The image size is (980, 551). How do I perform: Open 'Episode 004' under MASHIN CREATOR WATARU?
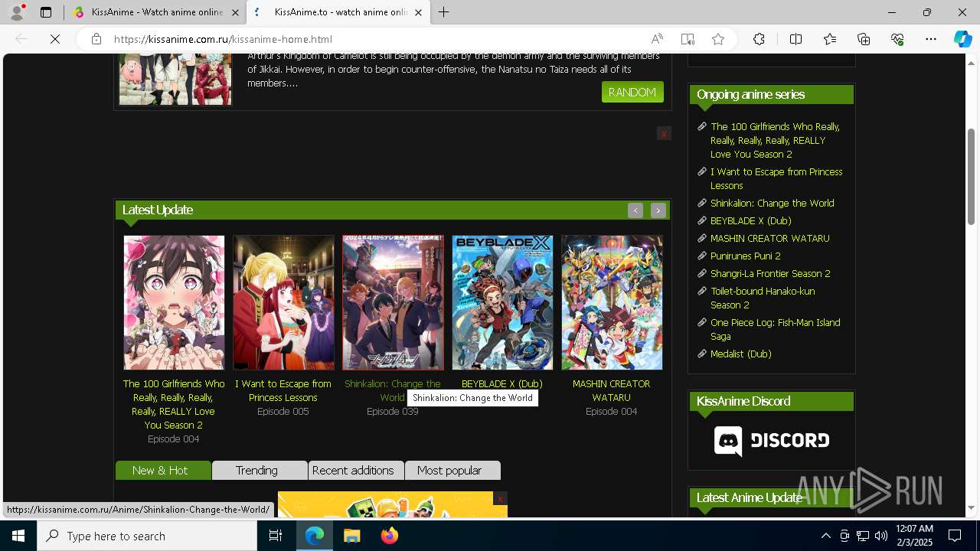(612, 411)
